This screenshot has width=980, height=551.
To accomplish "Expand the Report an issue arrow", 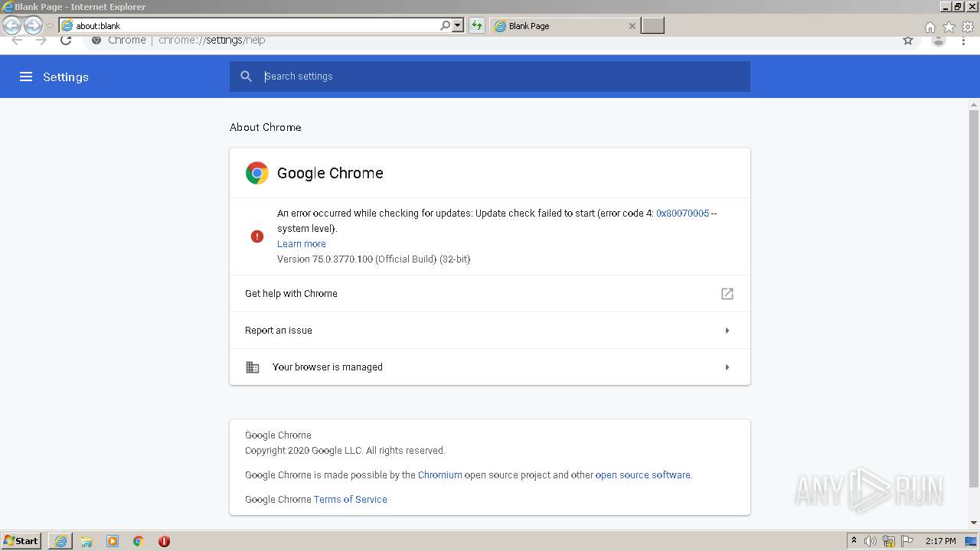I will [727, 331].
